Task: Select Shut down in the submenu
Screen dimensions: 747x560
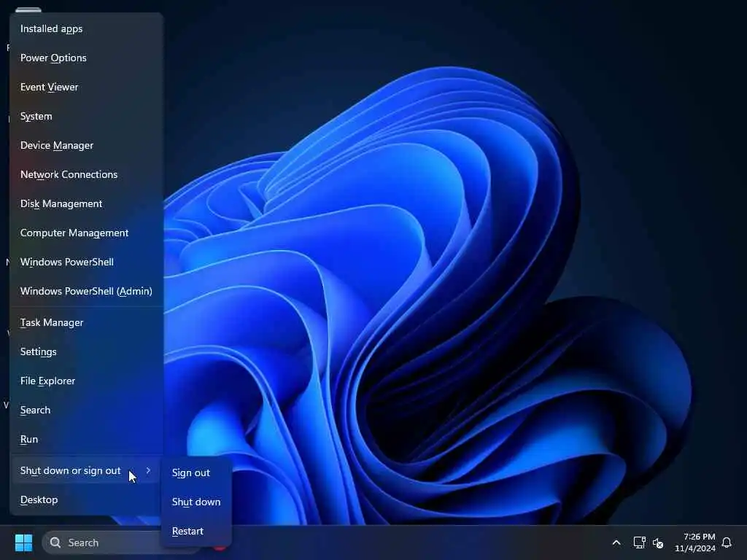Action: click(196, 502)
